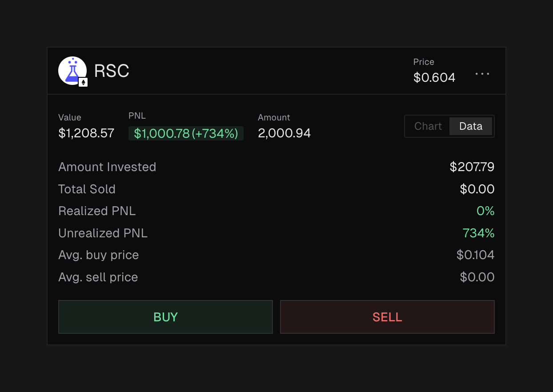
Task: Select the Data view tab
Action: pos(471,126)
